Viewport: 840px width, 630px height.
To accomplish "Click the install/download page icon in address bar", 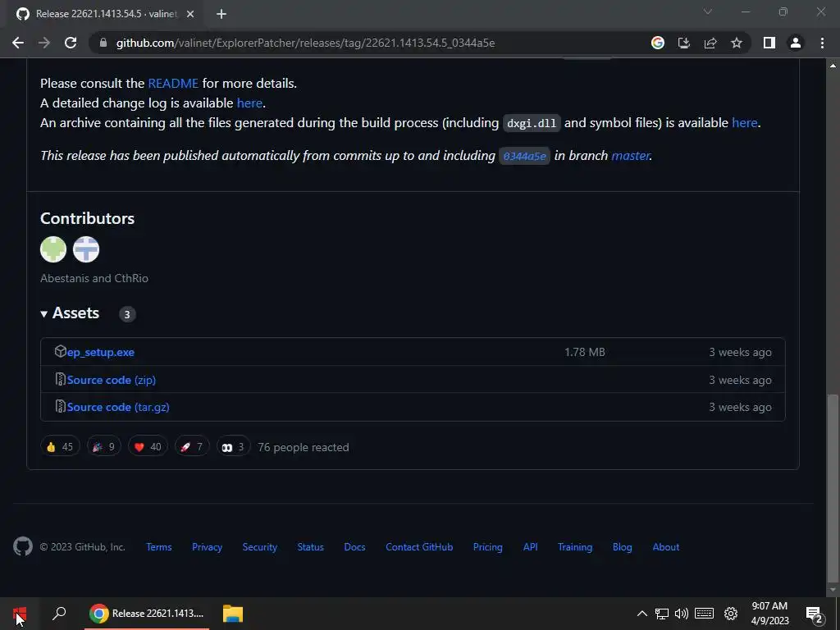I will (684, 43).
